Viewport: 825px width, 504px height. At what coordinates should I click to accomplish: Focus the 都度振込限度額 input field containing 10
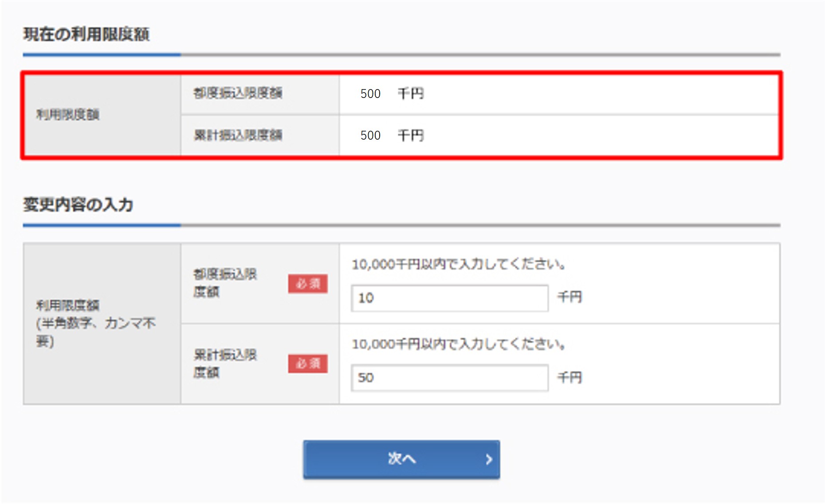pos(449,298)
